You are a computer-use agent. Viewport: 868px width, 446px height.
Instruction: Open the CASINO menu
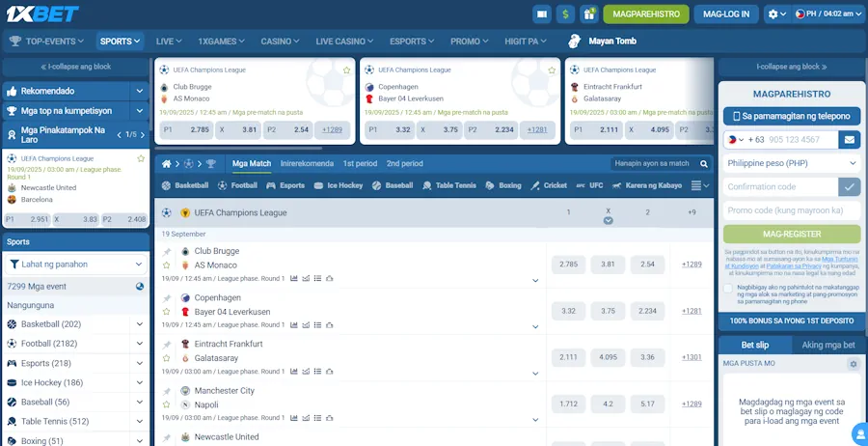[x=280, y=41]
